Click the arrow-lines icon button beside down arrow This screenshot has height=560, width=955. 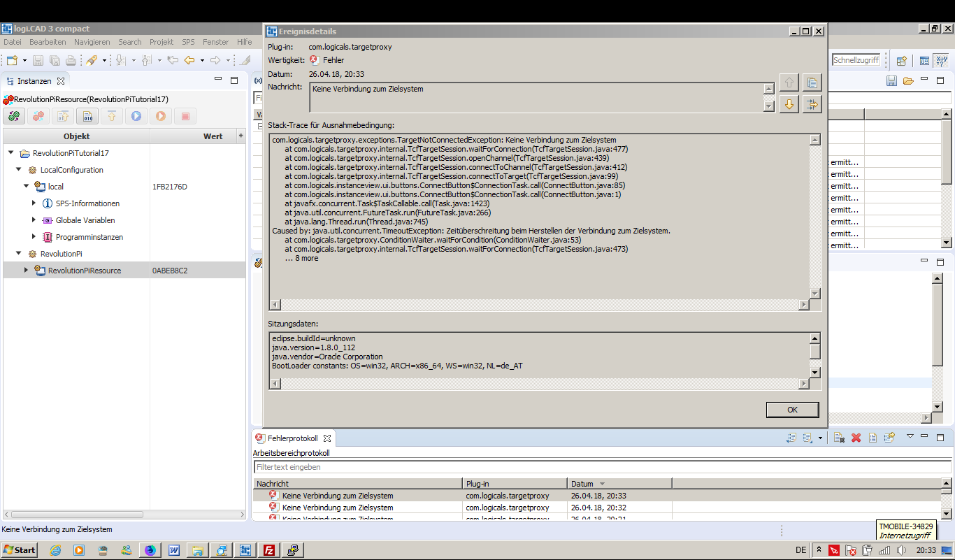pyautogui.click(x=812, y=104)
